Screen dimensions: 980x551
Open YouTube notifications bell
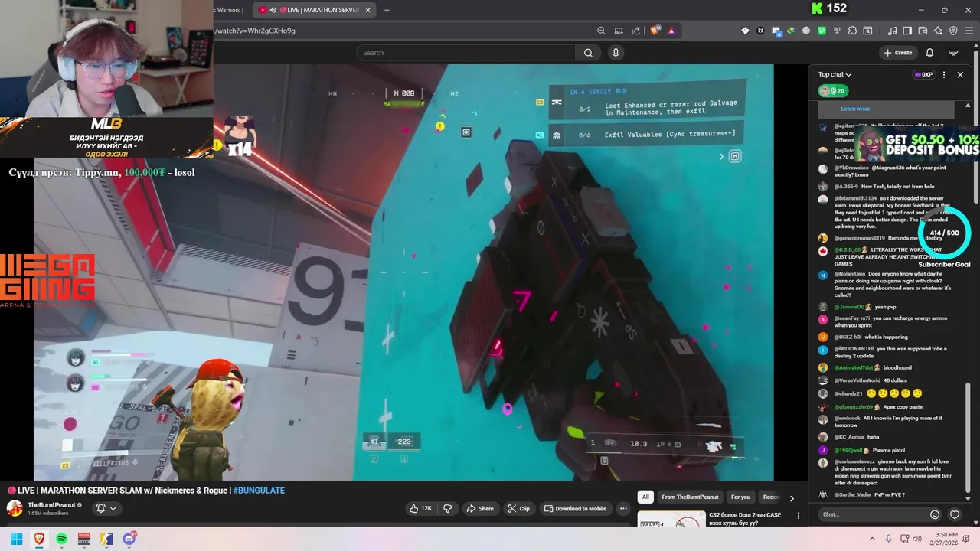(x=929, y=53)
